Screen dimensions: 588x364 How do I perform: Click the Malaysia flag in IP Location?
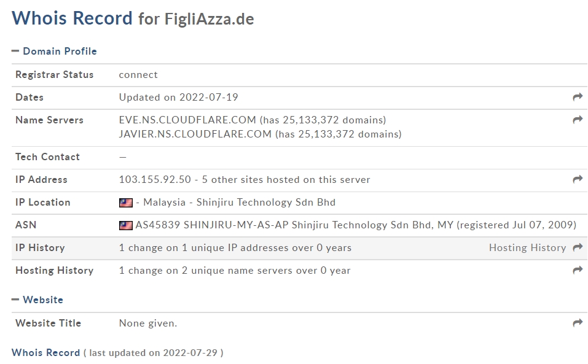pos(125,203)
